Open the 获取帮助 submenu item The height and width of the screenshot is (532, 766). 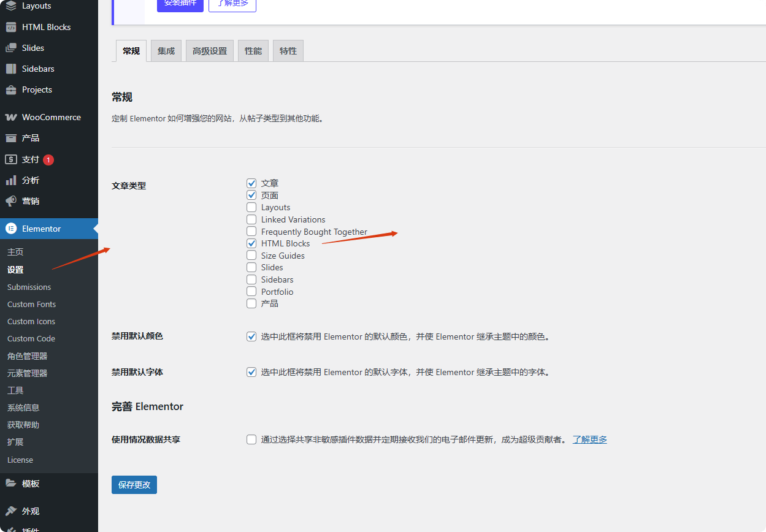pos(23,425)
